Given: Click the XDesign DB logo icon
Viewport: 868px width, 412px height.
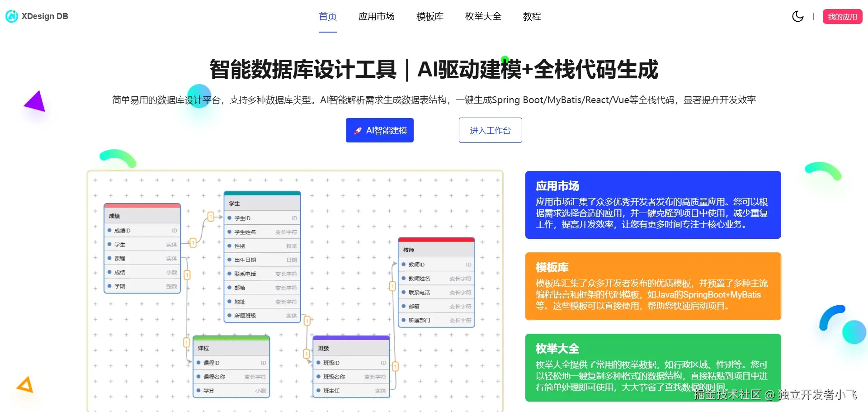Looking at the screenshot, I should click(x=11, y=16).
